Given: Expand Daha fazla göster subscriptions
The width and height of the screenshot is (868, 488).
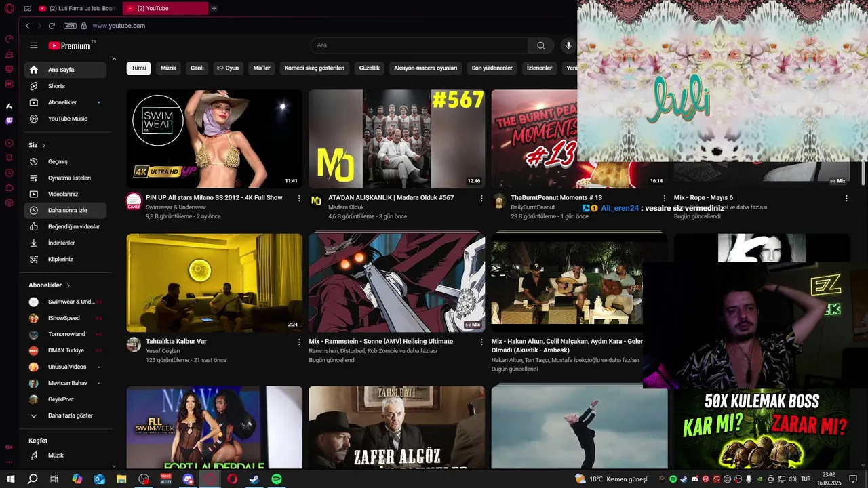Looking at the screenshot, I should pyautogui.click(x=65, y=415).
